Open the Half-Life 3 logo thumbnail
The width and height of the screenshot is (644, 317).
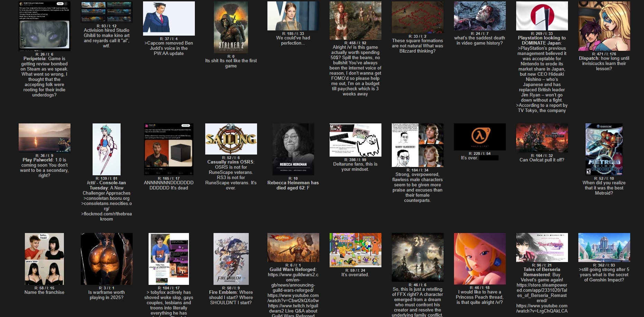[480, 137]
